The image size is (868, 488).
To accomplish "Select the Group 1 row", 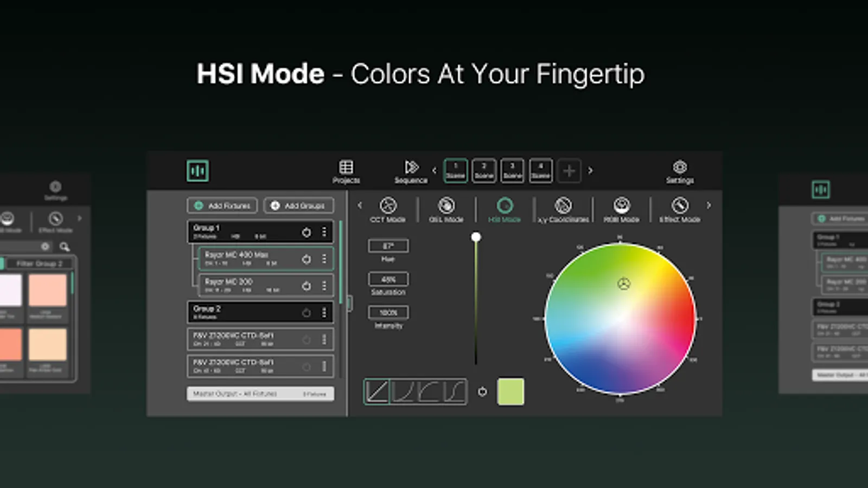I will (260, 232).
